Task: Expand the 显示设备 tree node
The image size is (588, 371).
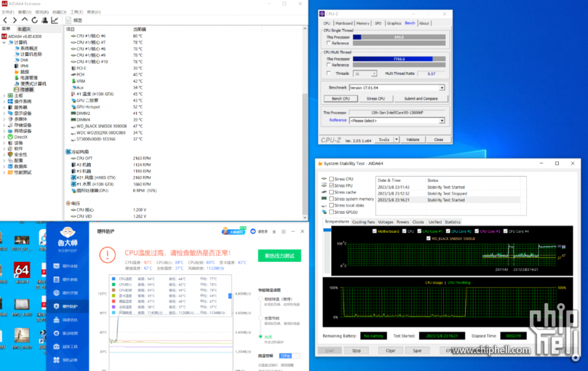Action: (4, 113)
